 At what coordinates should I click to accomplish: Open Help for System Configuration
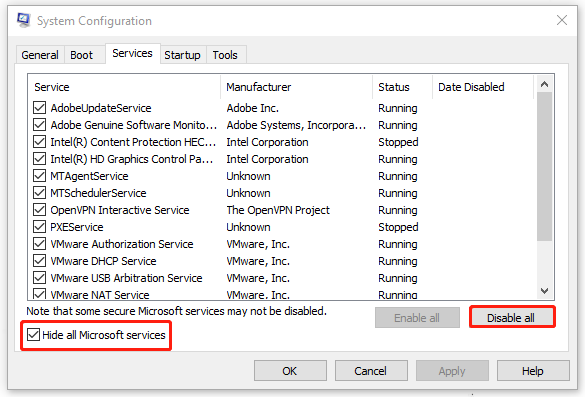[533, 371]
